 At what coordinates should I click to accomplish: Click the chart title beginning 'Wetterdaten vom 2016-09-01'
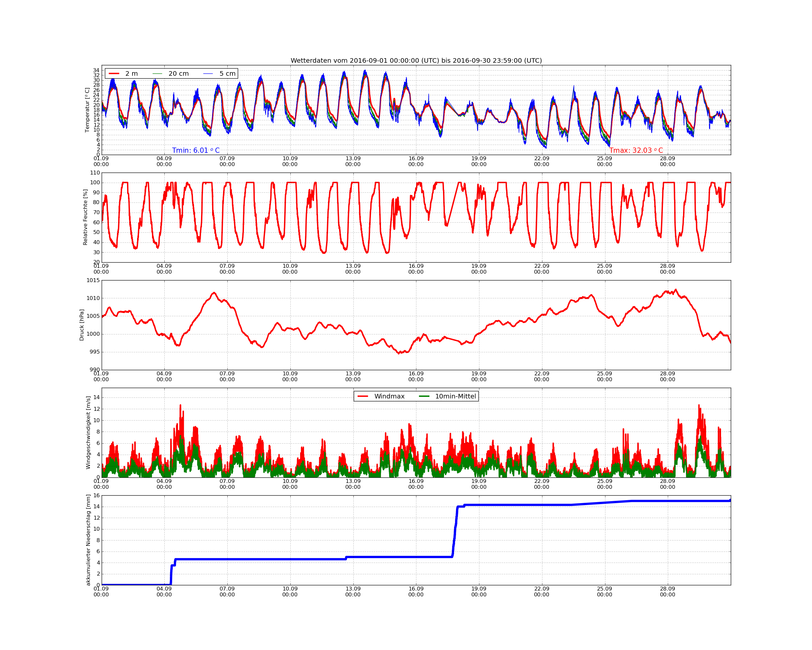(x=416, y=61)
